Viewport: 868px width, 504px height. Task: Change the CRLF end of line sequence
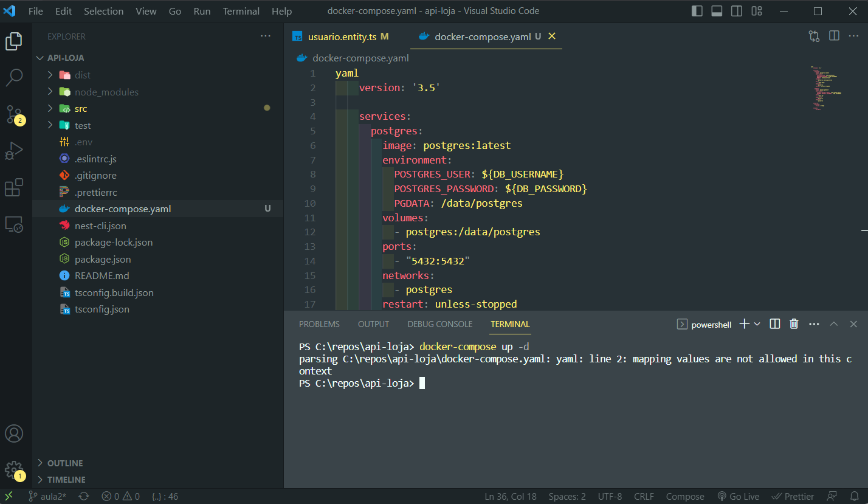pyautogui.click(x=644, y=496)
